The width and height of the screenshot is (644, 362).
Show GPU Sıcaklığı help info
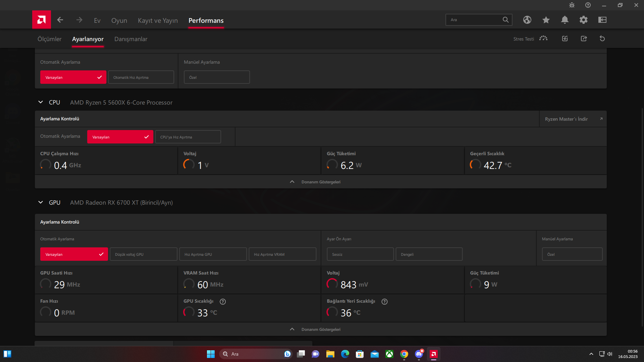click(223, 302)
